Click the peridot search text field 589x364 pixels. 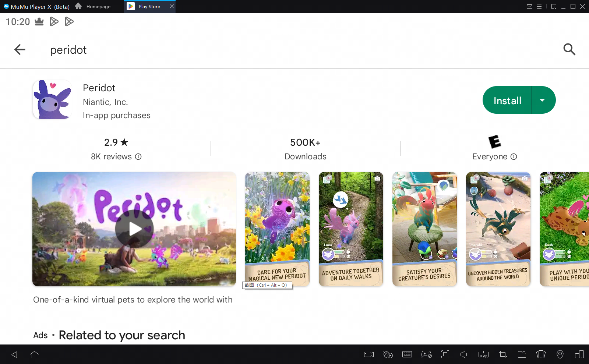pos(68,50)
